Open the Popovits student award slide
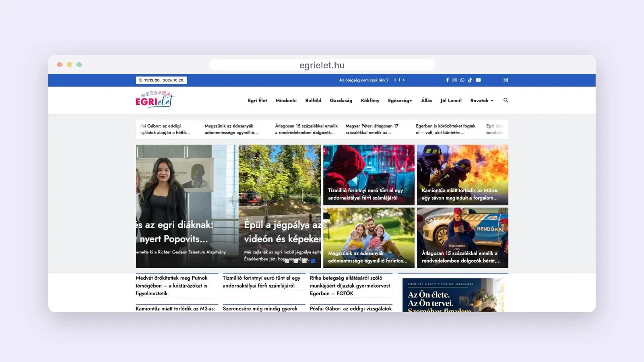 187,206
